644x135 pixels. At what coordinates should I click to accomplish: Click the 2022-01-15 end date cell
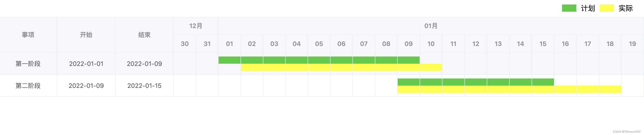click(x=144, y=86)
